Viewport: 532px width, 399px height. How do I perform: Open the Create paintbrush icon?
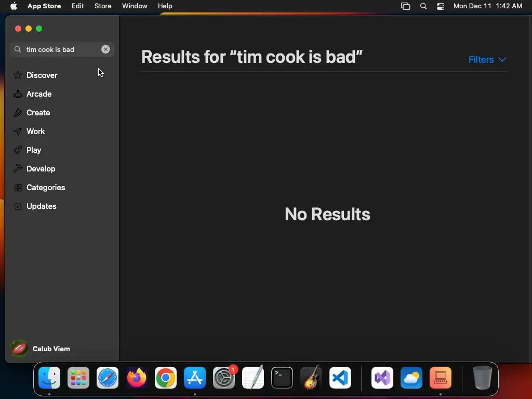click(18, 113)
